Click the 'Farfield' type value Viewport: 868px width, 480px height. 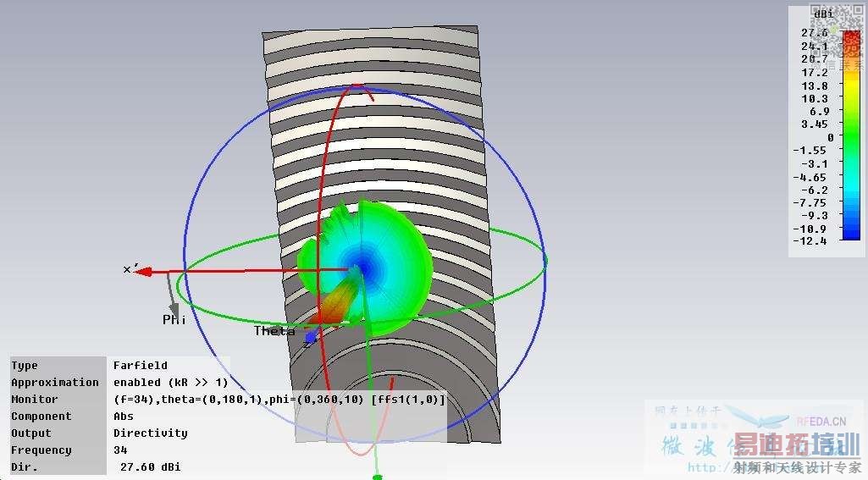[140, 366]
